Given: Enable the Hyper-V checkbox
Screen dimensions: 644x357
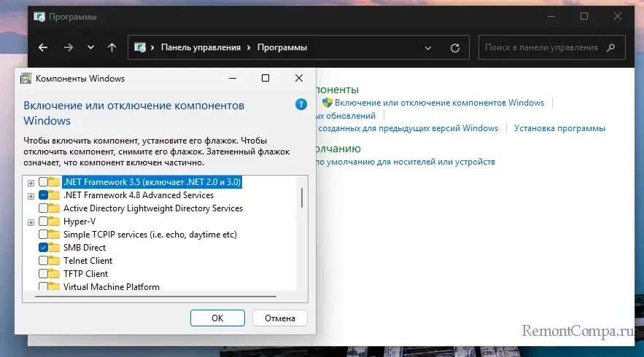Looking at the screenshot, I should pyautogui.click(x=43, y=221).
